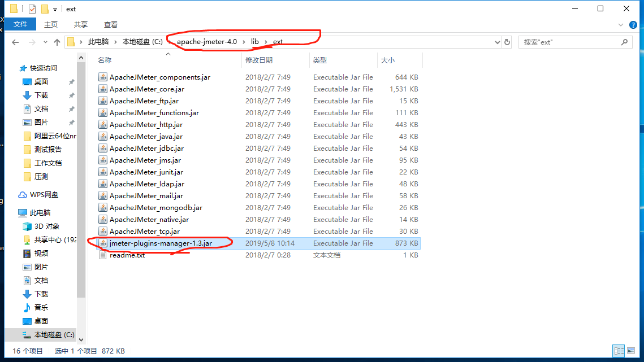644x362 pixels.
Task: Select jmeter-plugins-manager-1.3.jar file
Action: click(x=161, y=243)
